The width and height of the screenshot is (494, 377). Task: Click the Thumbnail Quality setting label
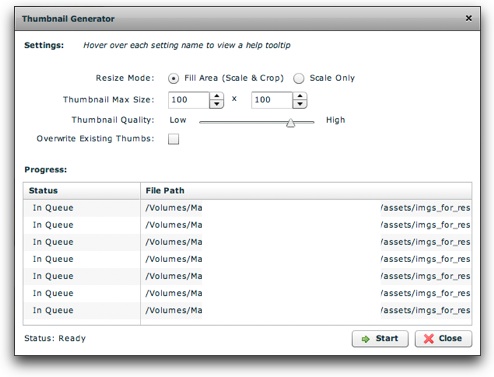click(x=113, y=120)
